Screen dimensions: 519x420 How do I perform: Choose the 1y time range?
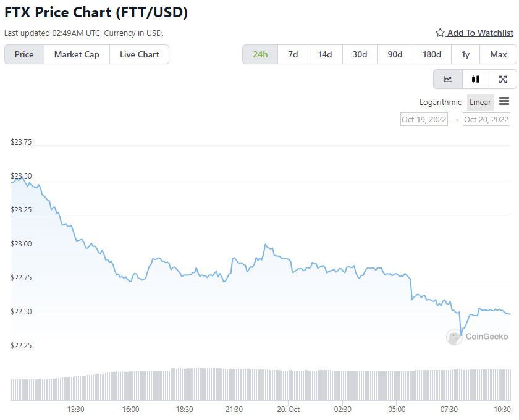(x=465, y=54)
